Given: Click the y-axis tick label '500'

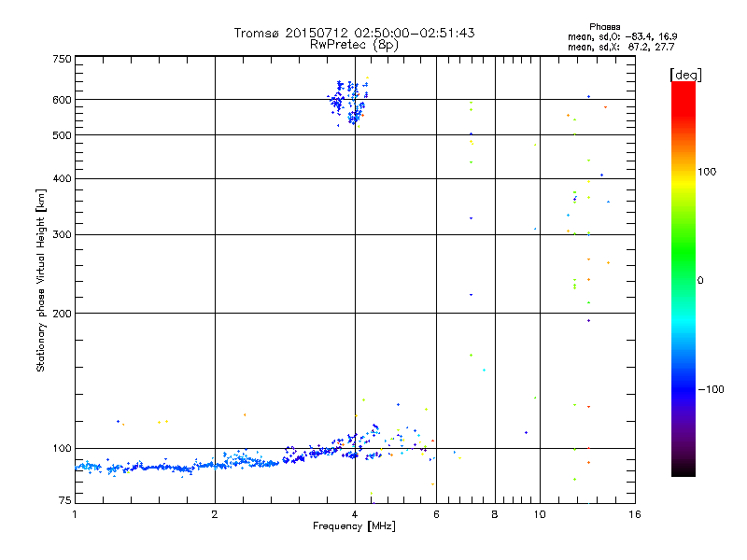Looking at the screenshot, I should [x=62, y=135].
